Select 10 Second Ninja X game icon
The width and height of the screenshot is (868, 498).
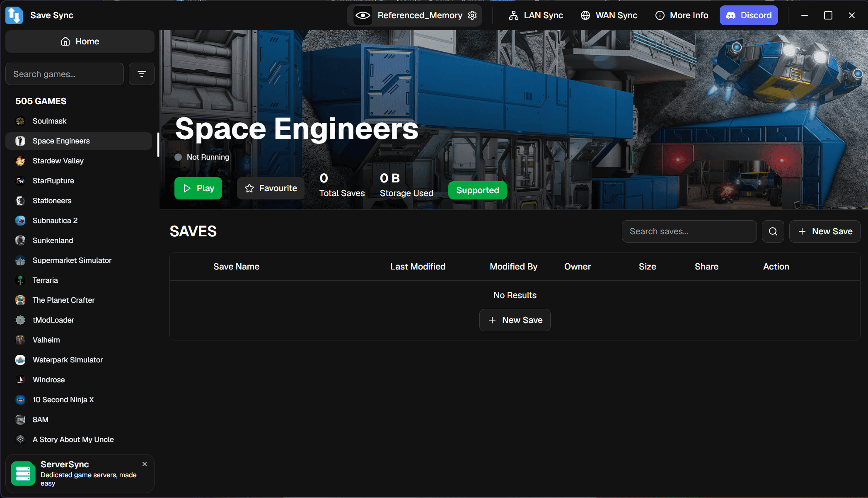(20, 400)
